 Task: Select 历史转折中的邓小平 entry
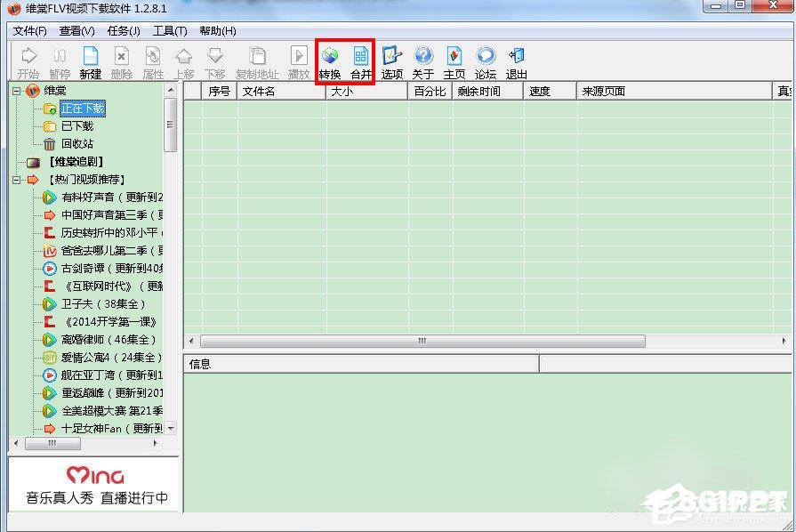tap(112, 233)
